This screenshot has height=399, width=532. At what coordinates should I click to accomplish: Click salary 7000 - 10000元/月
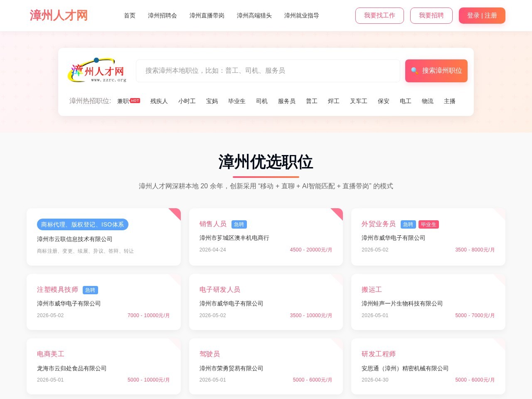pos(149,315)
